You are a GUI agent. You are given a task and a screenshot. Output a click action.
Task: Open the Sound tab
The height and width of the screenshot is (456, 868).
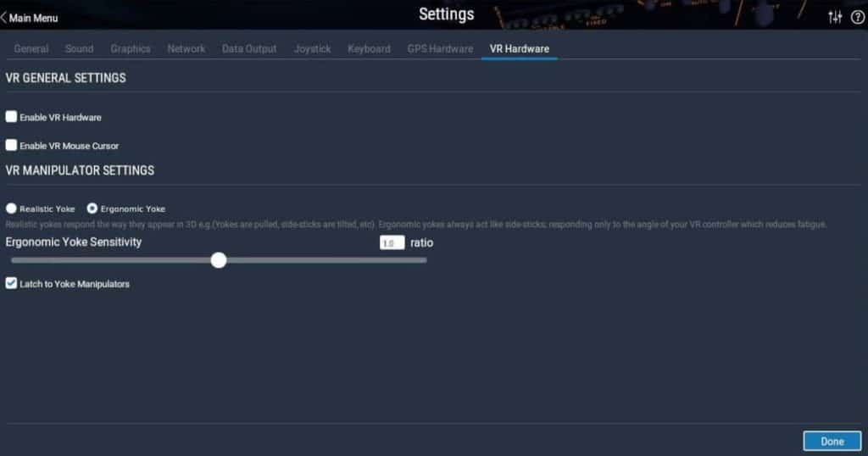tap(79, 48)
